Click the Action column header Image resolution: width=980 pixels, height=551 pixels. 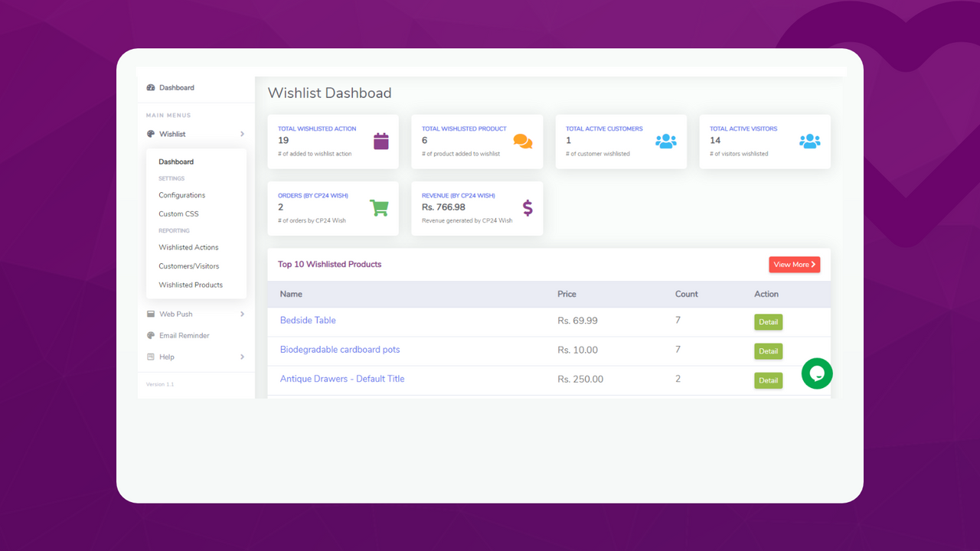point(766,294)
